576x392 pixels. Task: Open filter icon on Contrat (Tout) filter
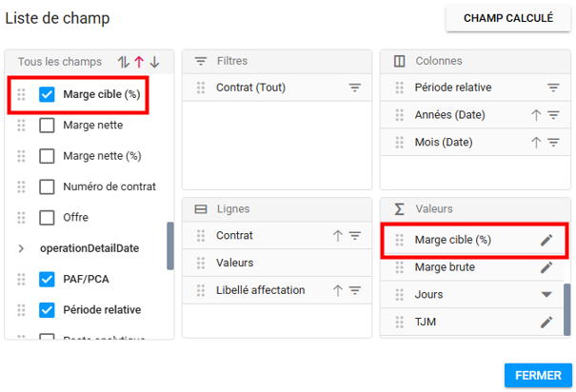tap(355, 88)
